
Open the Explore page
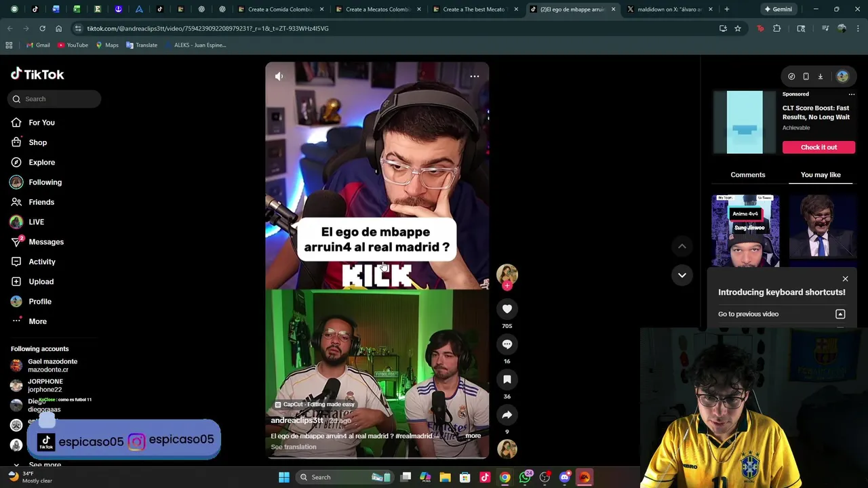coord(42,163)
